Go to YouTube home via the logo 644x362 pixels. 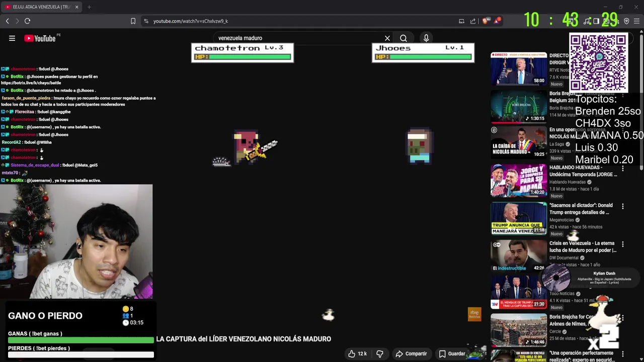pyautogui.click(x=40, y=38)
